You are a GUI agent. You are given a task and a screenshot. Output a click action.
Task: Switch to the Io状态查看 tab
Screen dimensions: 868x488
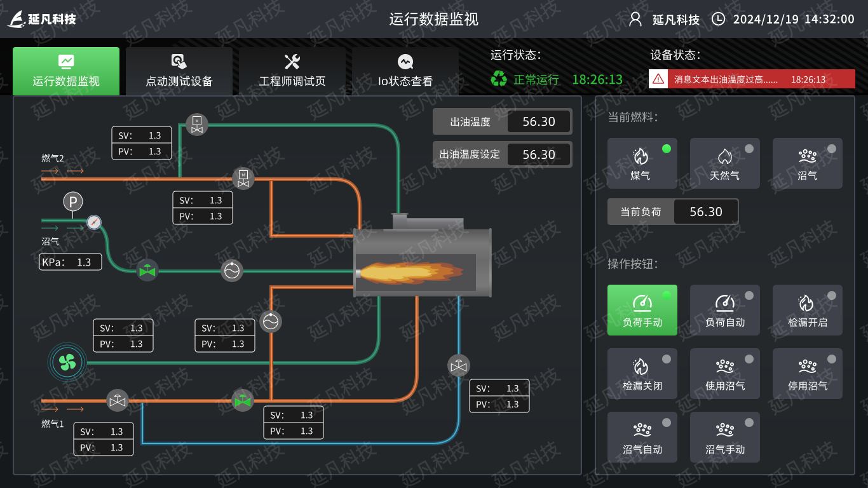(x=405, y=71)
